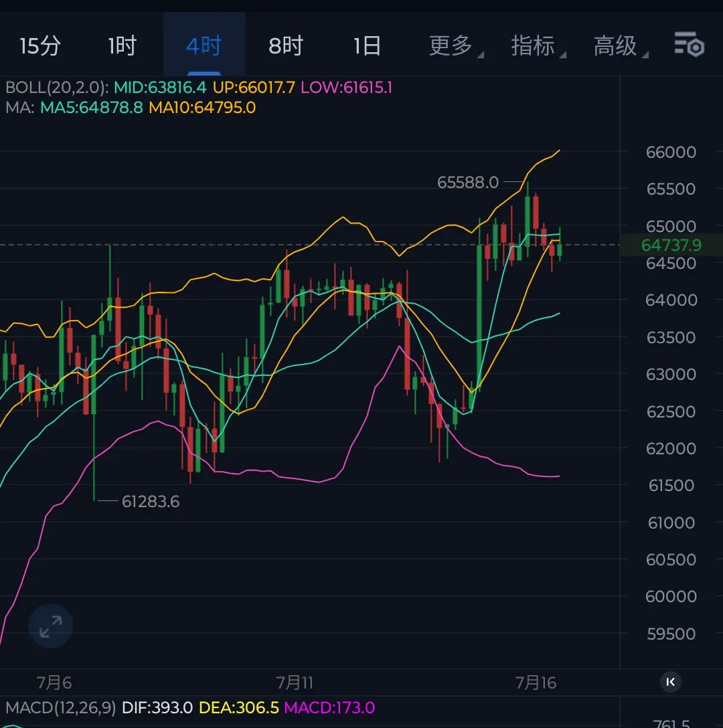Click the current price tag 64737.9
723x728 pixels.
coord(671,245)
